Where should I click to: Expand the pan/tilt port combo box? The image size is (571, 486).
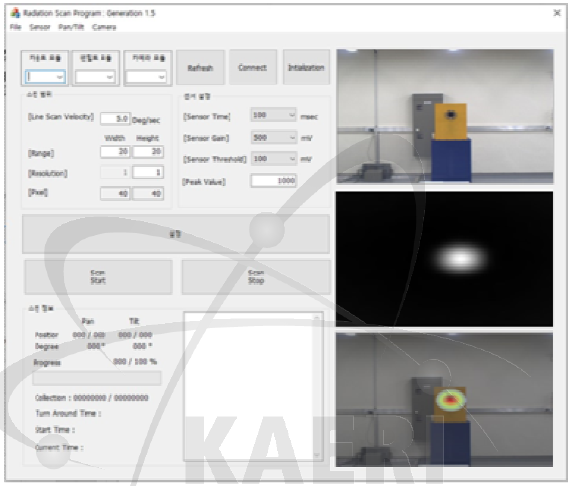pyautogui.click(x=110, y=77)
